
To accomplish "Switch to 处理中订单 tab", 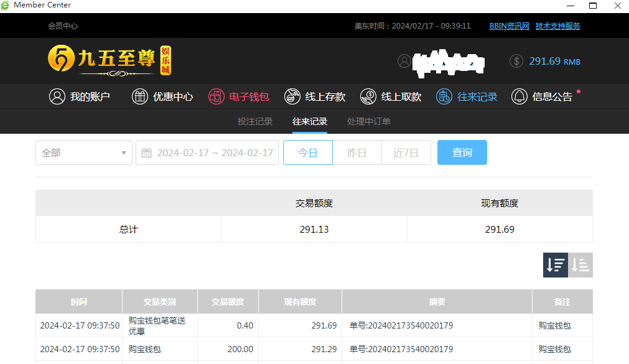I will pyautogui.click(x=369, y=121).
